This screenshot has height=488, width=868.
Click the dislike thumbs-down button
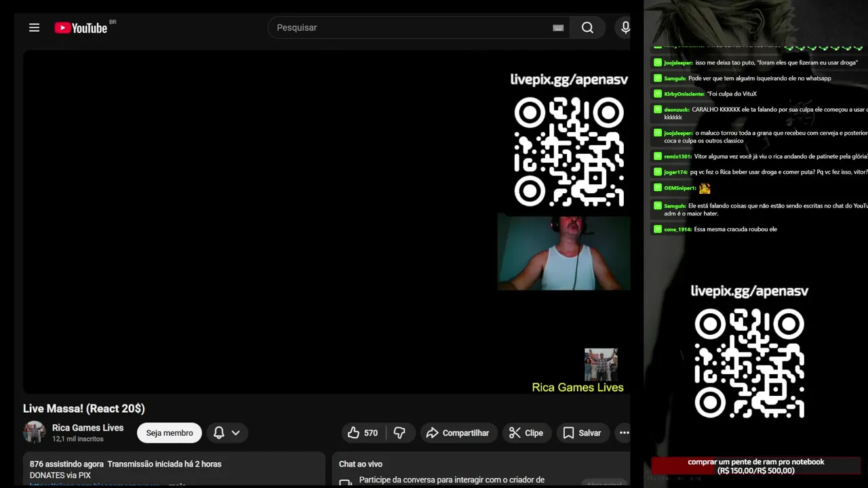click(399, 433)
